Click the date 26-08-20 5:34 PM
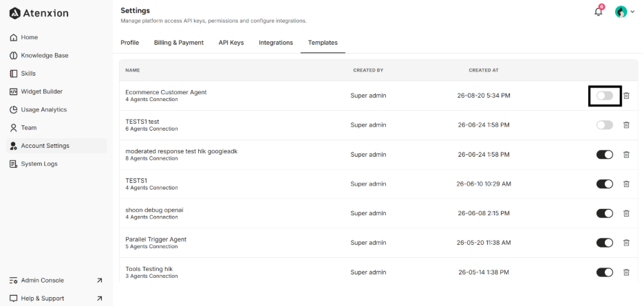This screenshot has height=306, width=644. tap(484, 96)
